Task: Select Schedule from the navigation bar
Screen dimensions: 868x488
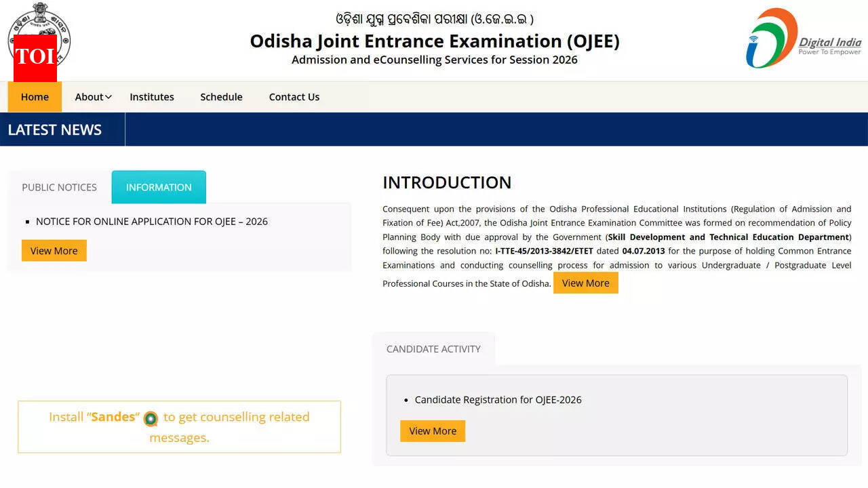Action: point(221,97)
